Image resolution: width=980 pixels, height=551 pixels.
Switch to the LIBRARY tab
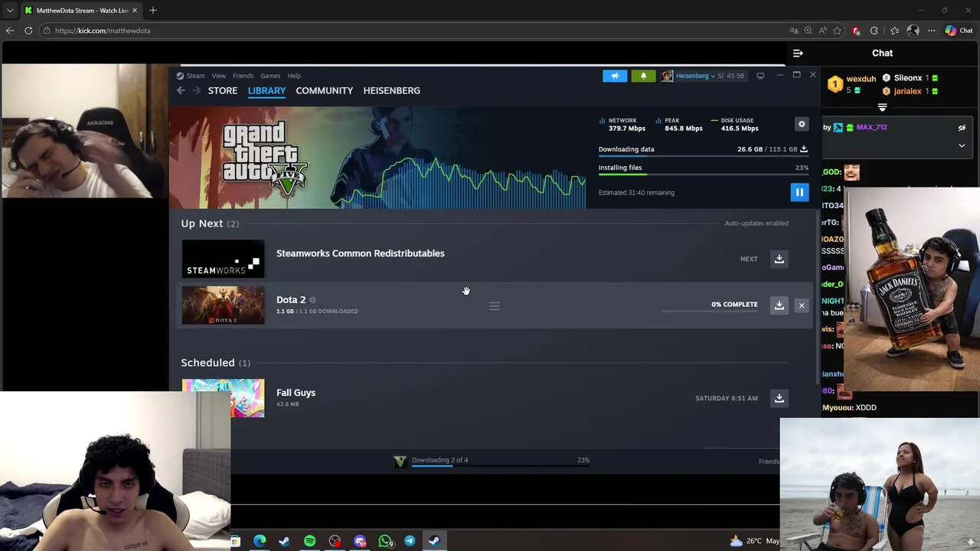(x=266, y=90)
